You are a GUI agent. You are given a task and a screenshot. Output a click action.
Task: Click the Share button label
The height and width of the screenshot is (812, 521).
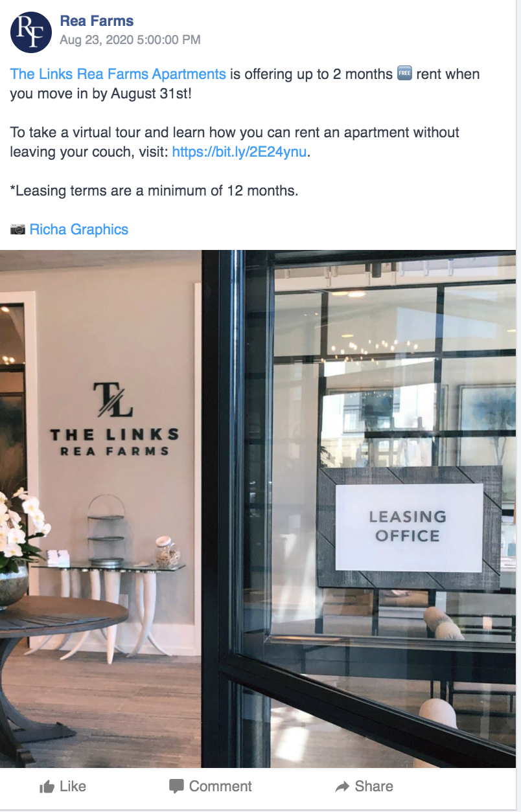pos(374,786)
